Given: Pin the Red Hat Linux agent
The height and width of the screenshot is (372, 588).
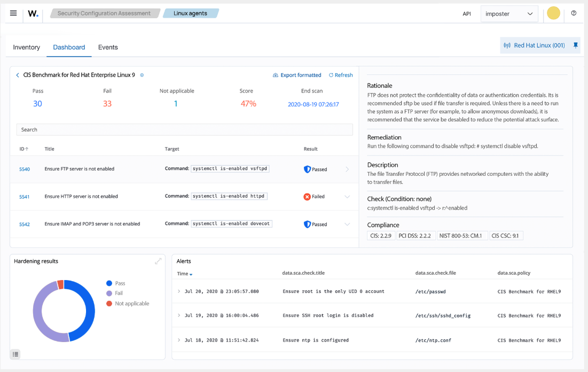Looking at the screenshot, I should (576, 45).
